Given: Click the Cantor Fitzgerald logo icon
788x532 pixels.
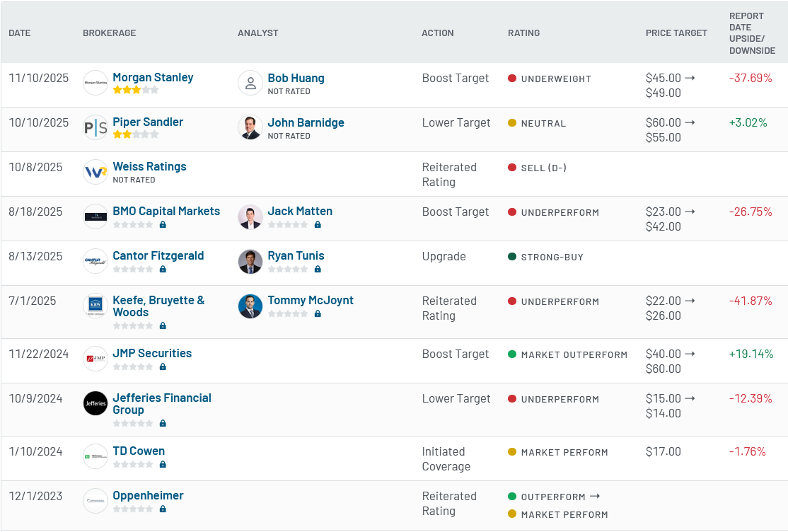Looking at the screenshot, I should coord(95,262).
